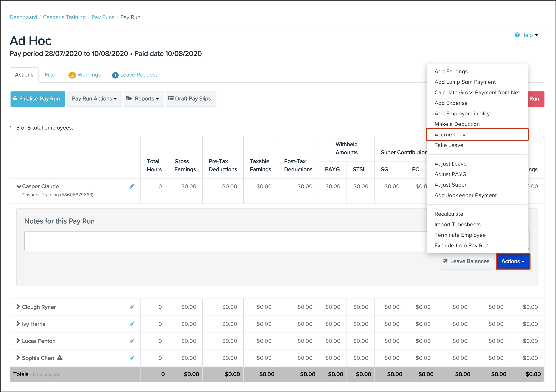Choose Terminate Employee menu entry
The width and height of the screenshot is (556, 392).
(460, 235)
